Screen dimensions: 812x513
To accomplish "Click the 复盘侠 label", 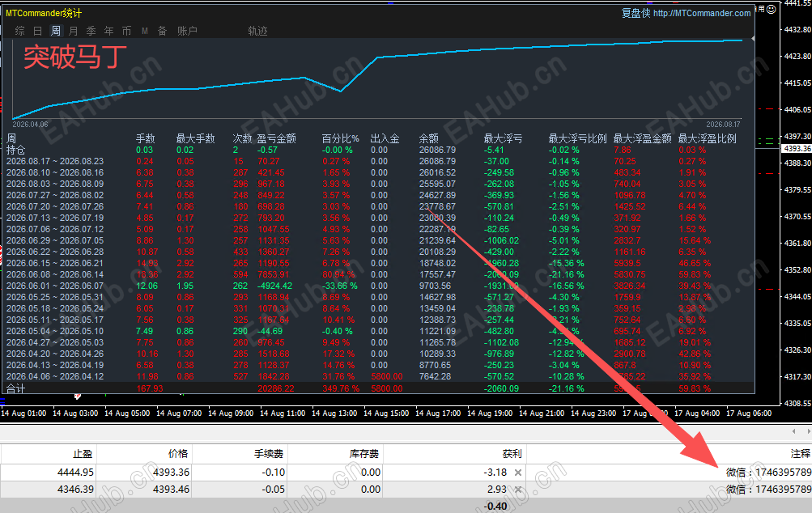I will [636, 13].
